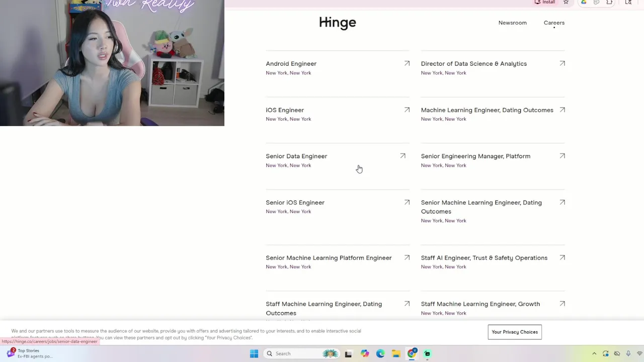Switch to Chrome in the taskbar
644x362 pixels.
tap(412, 353)
